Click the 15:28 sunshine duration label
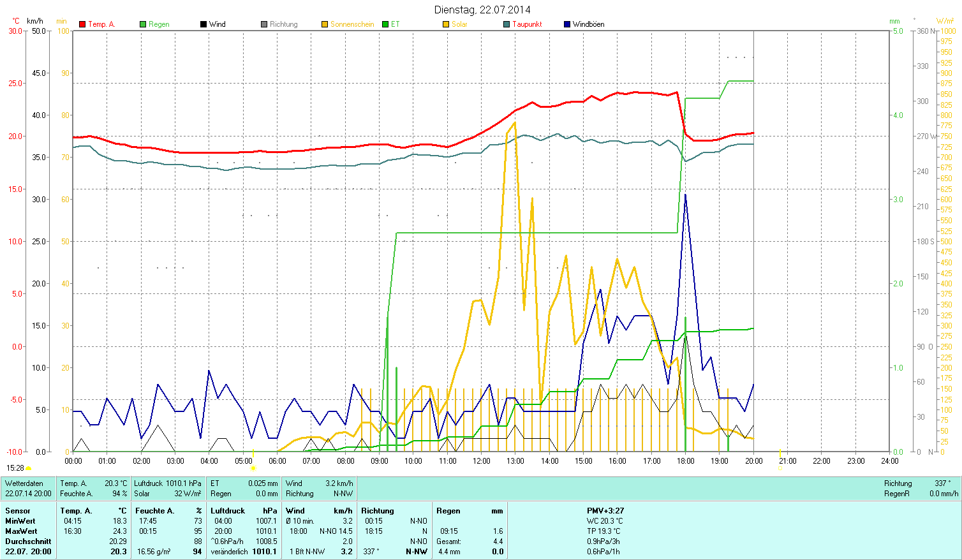This screenshot has height=560, width=962. [15, 468]
